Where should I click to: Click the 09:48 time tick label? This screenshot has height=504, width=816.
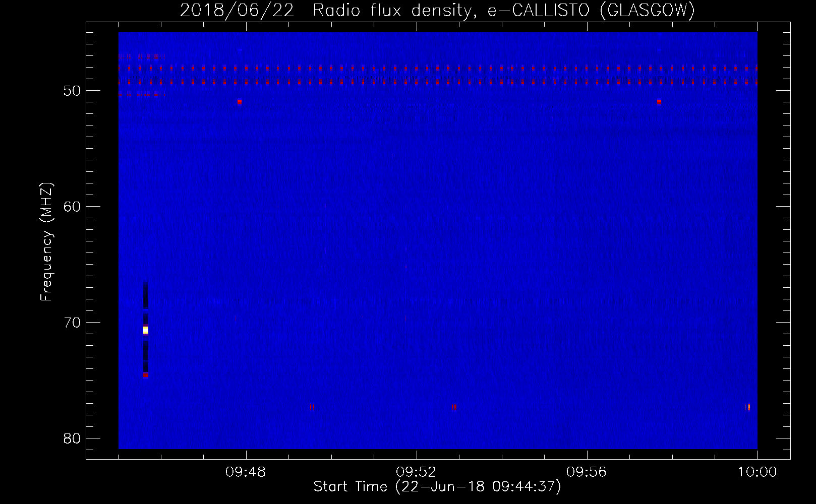pos(246,472)
